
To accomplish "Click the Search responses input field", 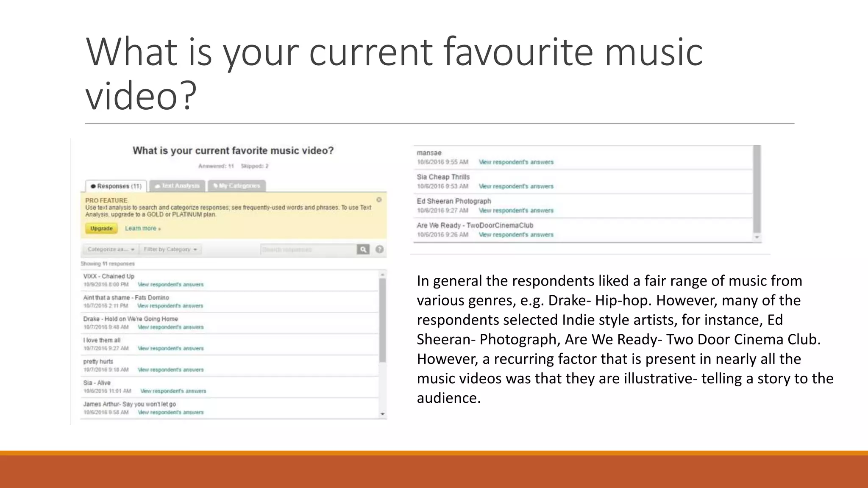I will (x=309, y=250).
